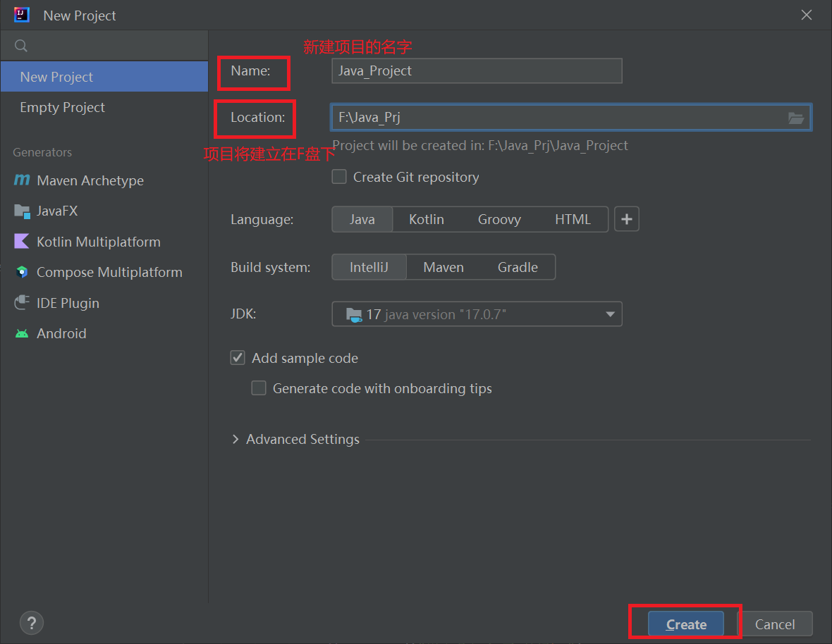This screenshot has width=832, height=644.
Task: Choose JavaFX generator
Action: tap(104, 211)
